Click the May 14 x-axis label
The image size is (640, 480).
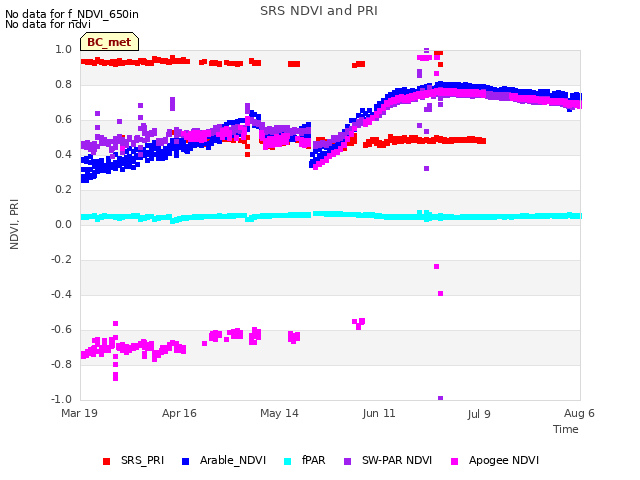279,413
